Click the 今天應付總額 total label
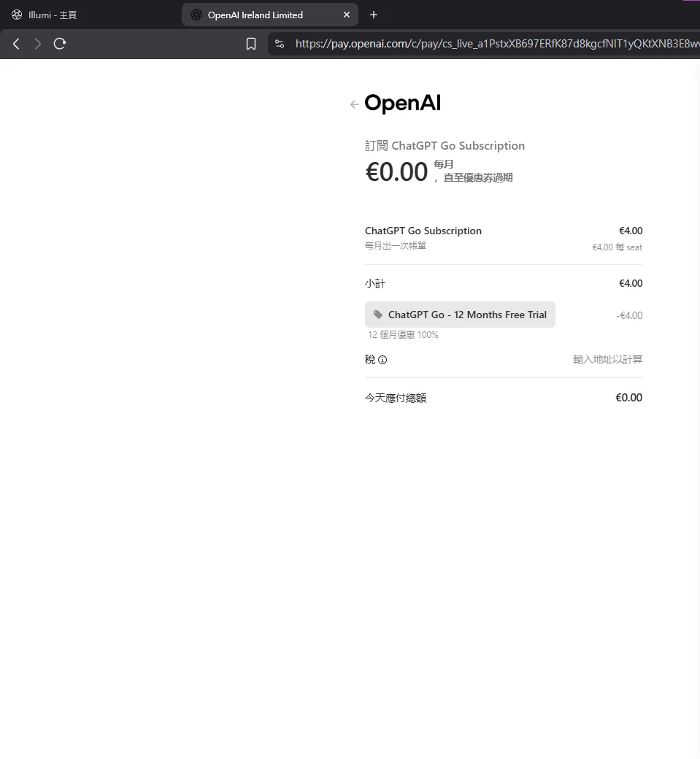The height and width of the screenshot is (759, 700). [396, 398]
